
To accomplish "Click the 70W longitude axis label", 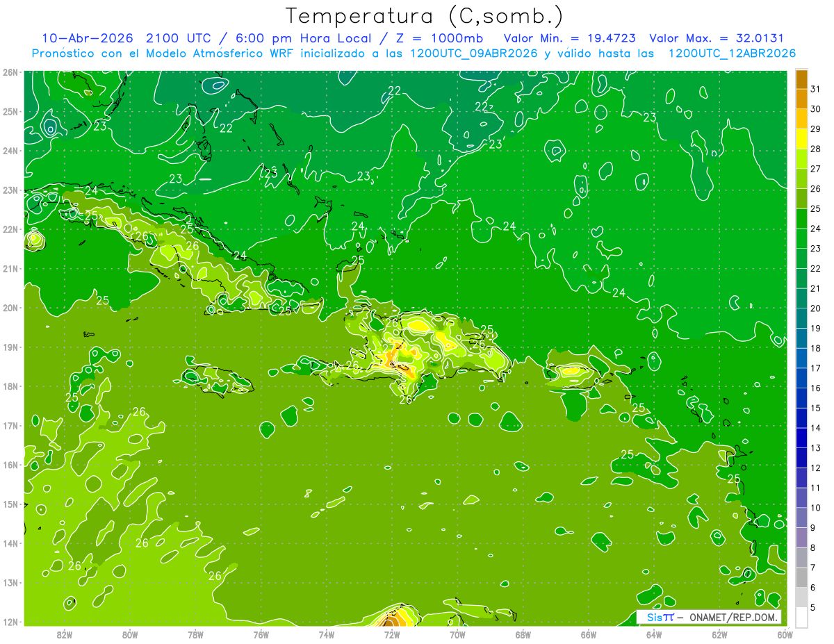I will pos(457,634).
